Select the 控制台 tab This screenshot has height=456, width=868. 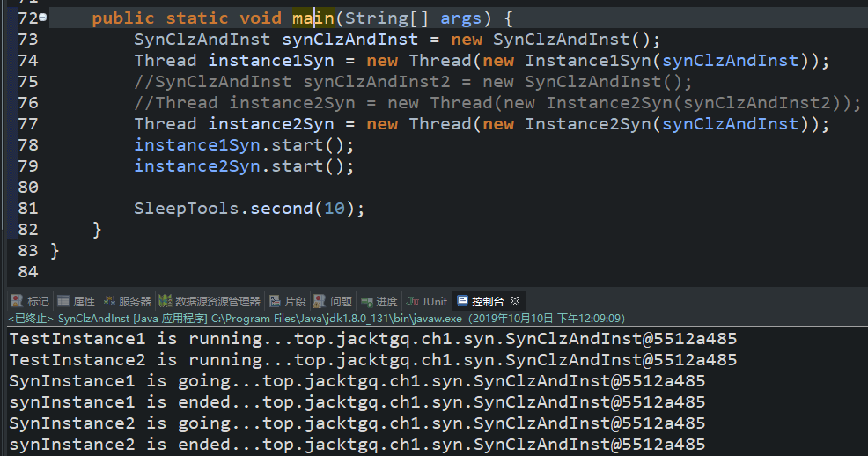pyautogui.click(x=481, y=302)
